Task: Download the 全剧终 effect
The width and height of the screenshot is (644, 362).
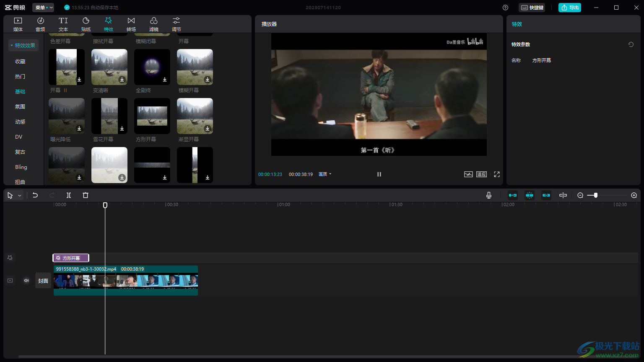Action: pos(165,80)
